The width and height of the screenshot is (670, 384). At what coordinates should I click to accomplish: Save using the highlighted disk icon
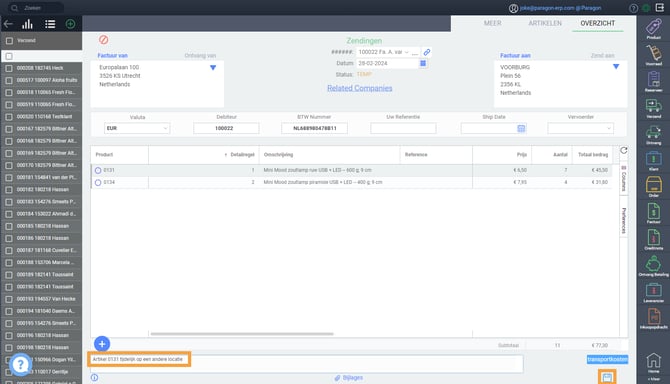(607, 377)
